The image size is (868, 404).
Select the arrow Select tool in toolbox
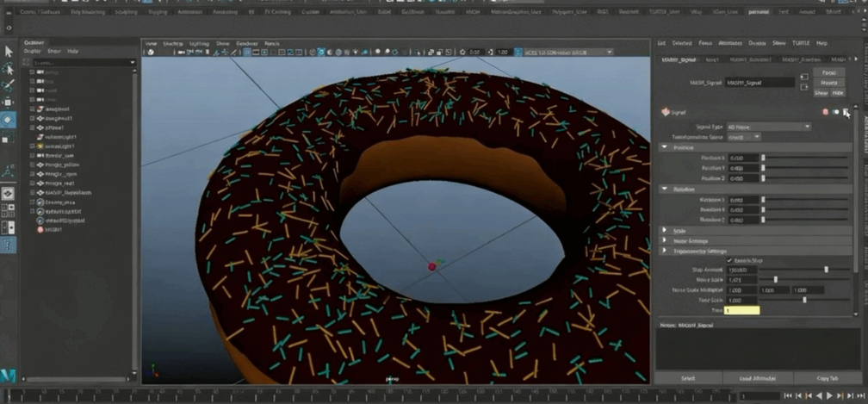coord(9,52)
